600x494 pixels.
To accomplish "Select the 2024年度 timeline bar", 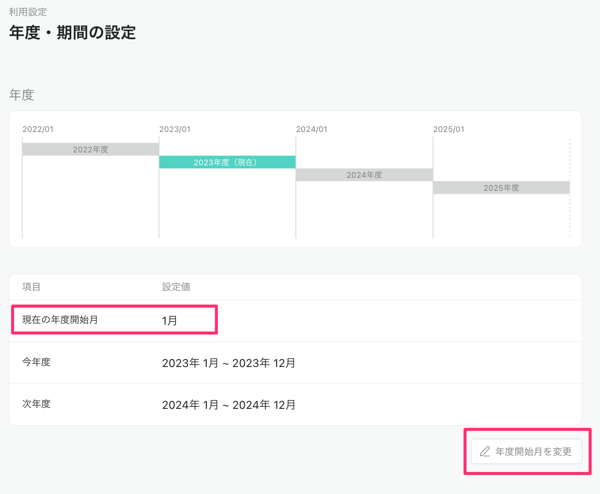I will click(364, 175).
